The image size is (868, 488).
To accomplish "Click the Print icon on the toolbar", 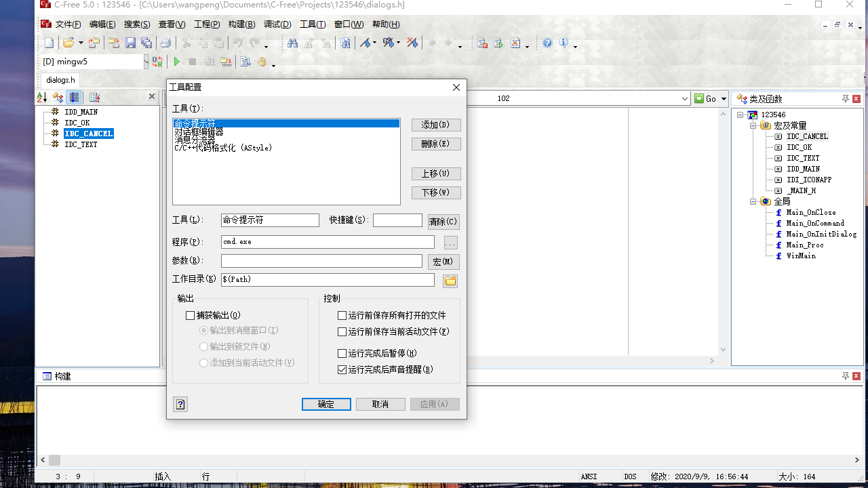I will (165, 42).
